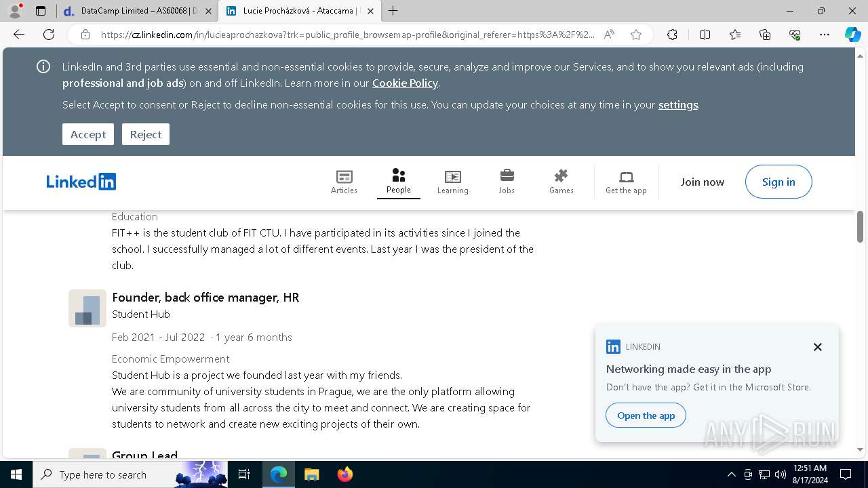
Task: Show hidden system tray icons
Action: click(731, 474)
